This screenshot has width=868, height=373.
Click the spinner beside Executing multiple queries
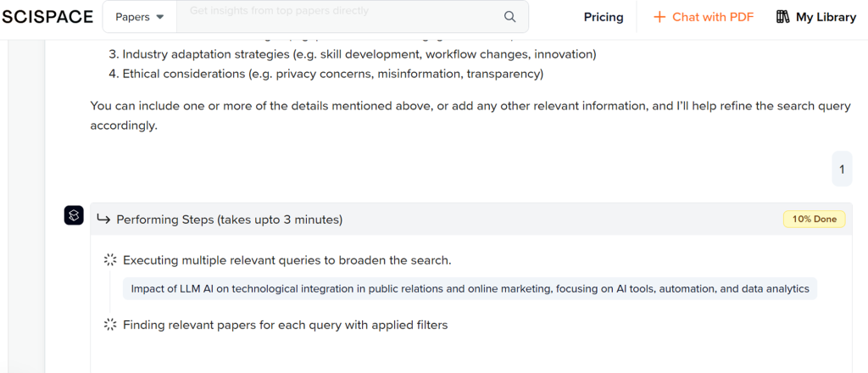pyautogui.click(x=109, y=260)
